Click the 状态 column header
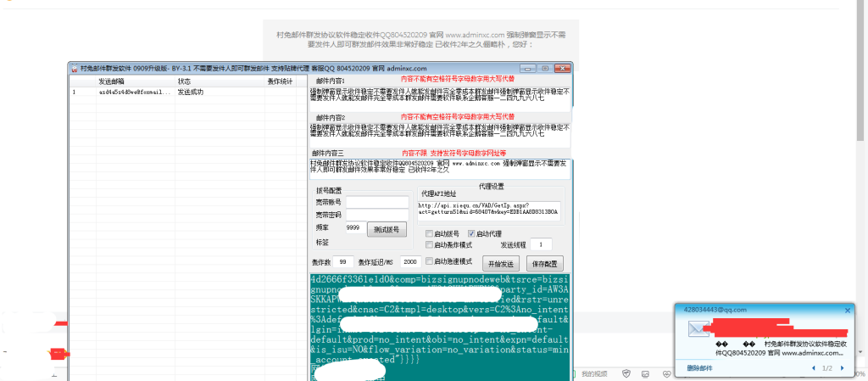Screen dimensions: 868x381 coord(184,81)
